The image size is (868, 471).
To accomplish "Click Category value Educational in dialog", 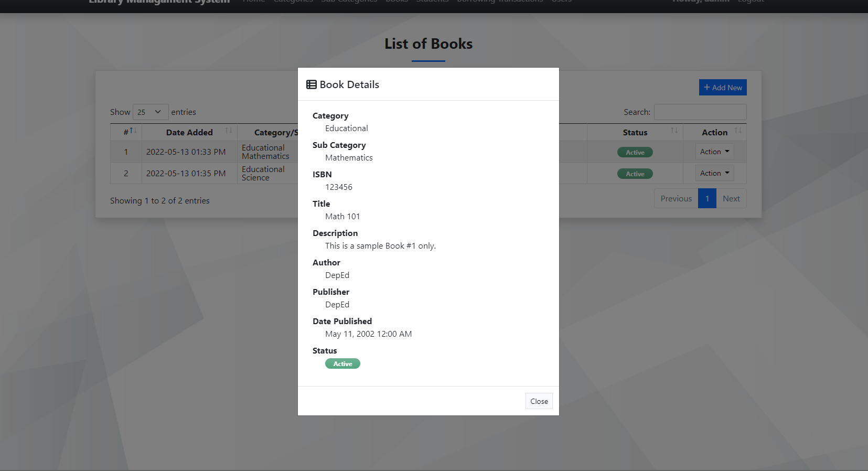I will (x=346, y=128).
